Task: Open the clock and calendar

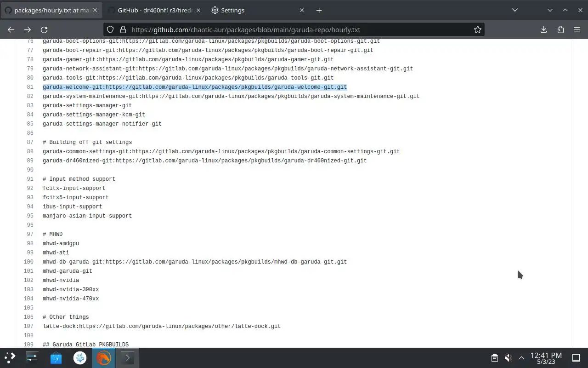Action: pos(546,358)
